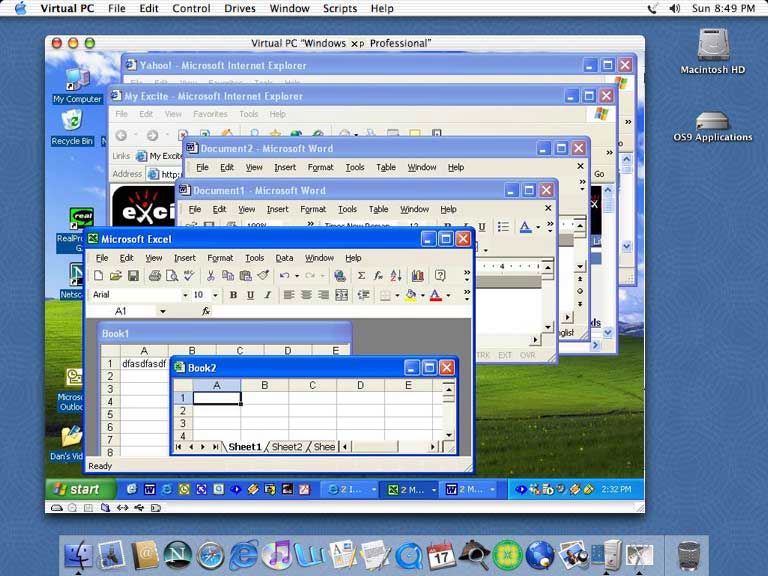Click the Safari compass icon in Dock
768x576 pixels.
tap(211, 556)
